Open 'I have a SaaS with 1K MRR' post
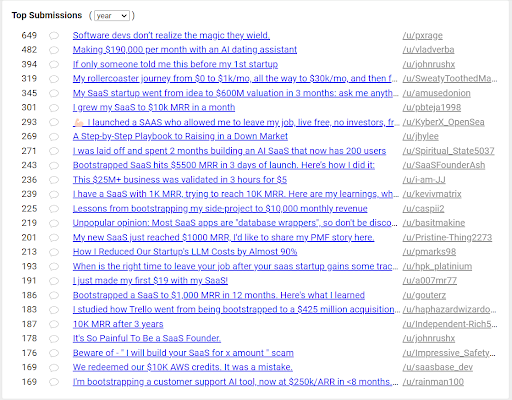512x400 pixels. 236,194
